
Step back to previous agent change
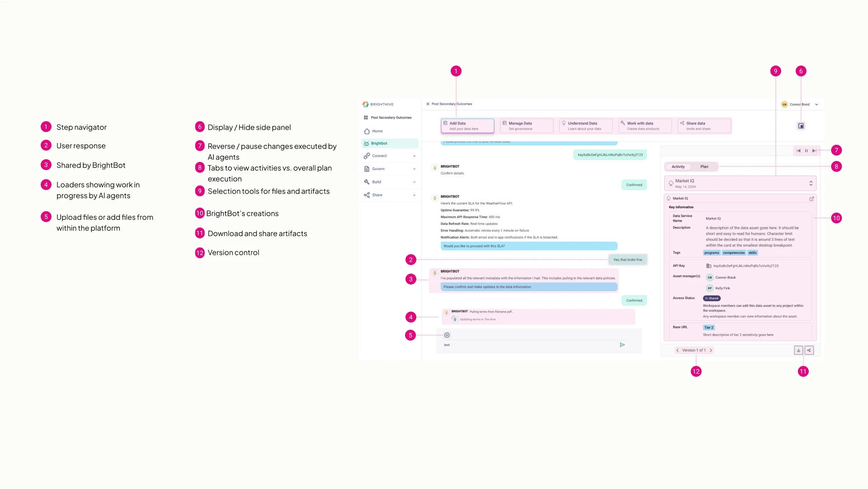tap(798, 151)
